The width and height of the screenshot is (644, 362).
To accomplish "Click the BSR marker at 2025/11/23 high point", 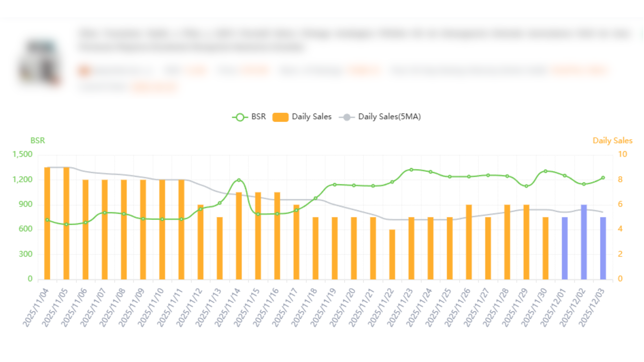I will [411, 170].
